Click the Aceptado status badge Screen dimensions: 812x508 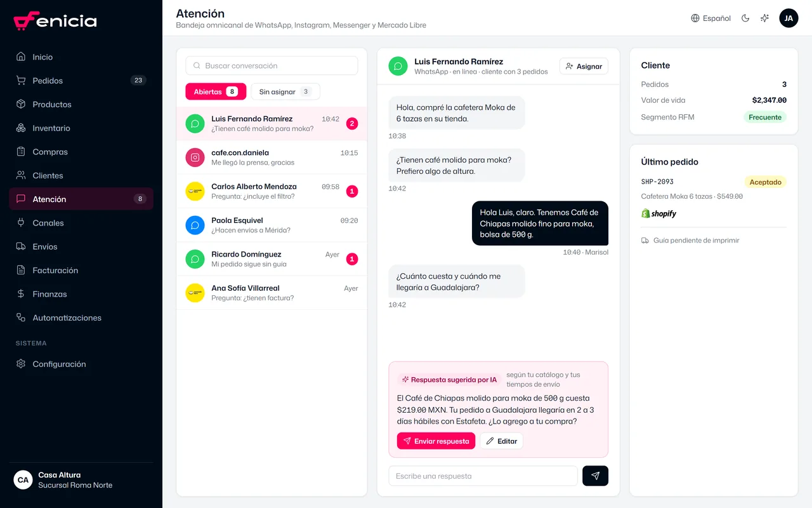pos(765,182)
